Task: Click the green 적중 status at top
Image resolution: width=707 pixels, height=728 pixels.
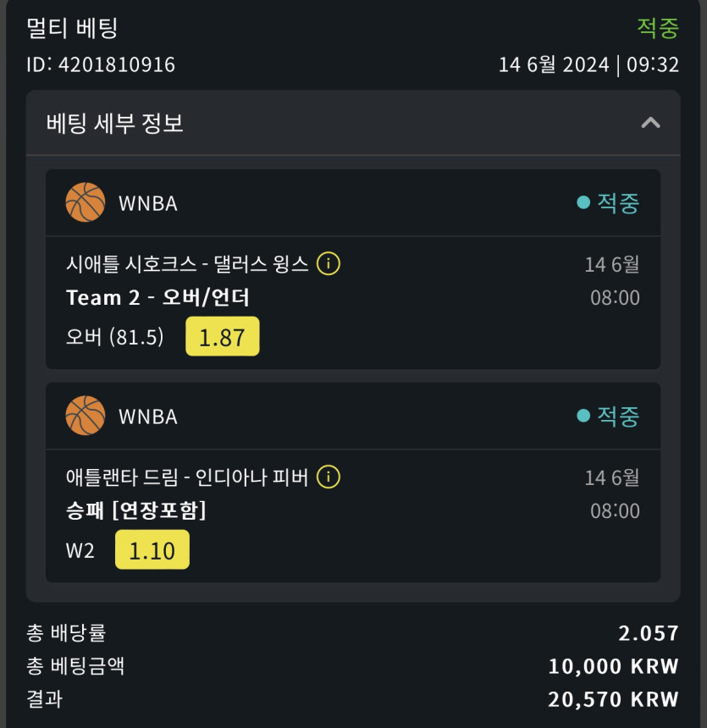Action: coord(658,28)
